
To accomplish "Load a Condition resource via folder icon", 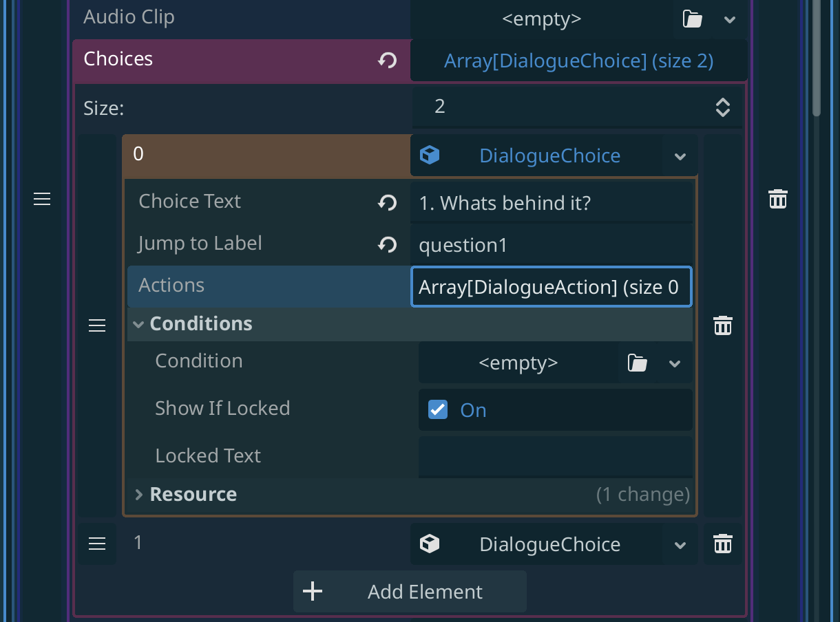I will tap(637, 363).
